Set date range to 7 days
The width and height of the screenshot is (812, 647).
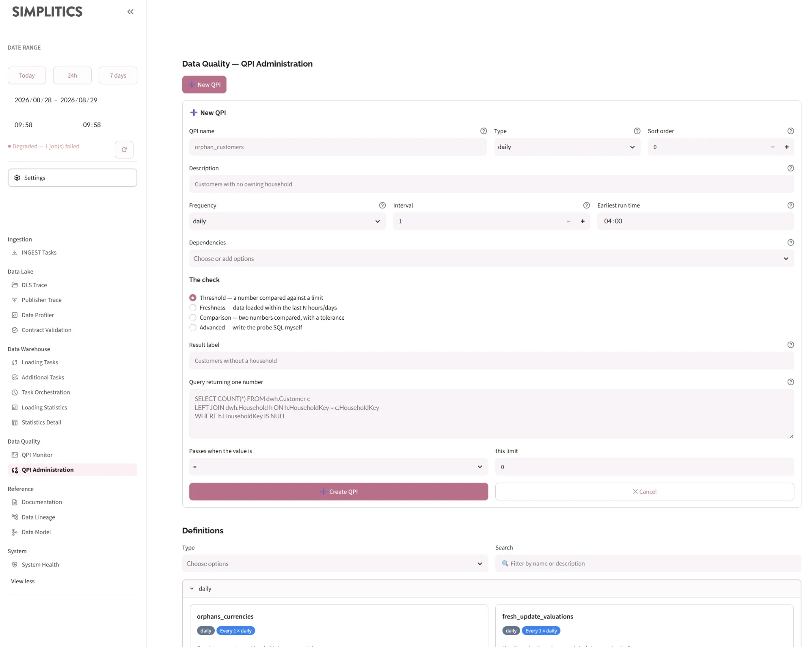pyautogui.click(x=118, y=76)
